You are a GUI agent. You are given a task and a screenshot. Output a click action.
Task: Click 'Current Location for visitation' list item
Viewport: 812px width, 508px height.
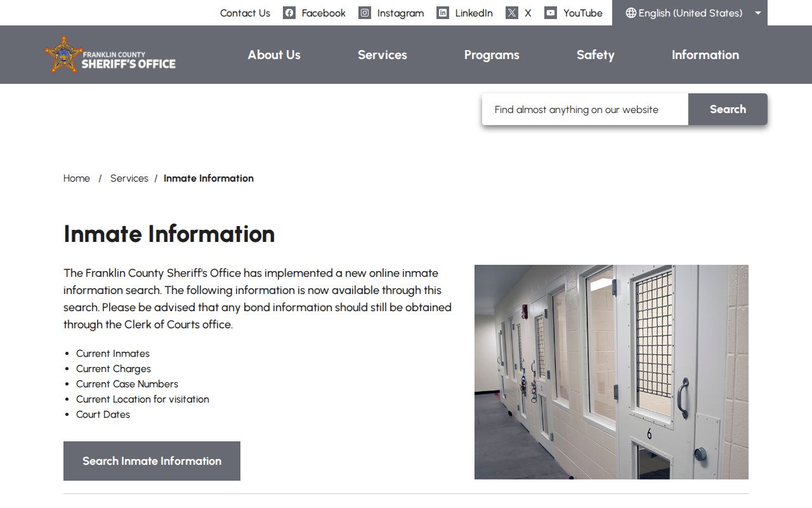pyautogui.click(x=143, y=399)
